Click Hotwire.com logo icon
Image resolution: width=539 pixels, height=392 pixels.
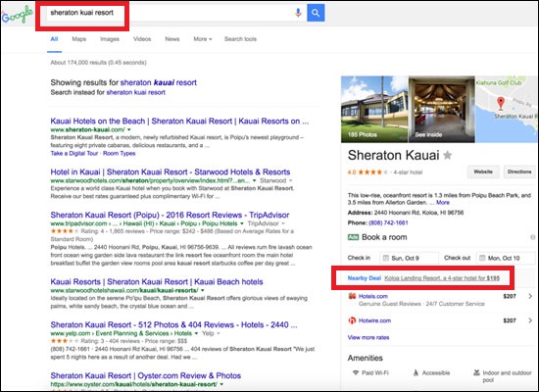(x=352, y=320)
